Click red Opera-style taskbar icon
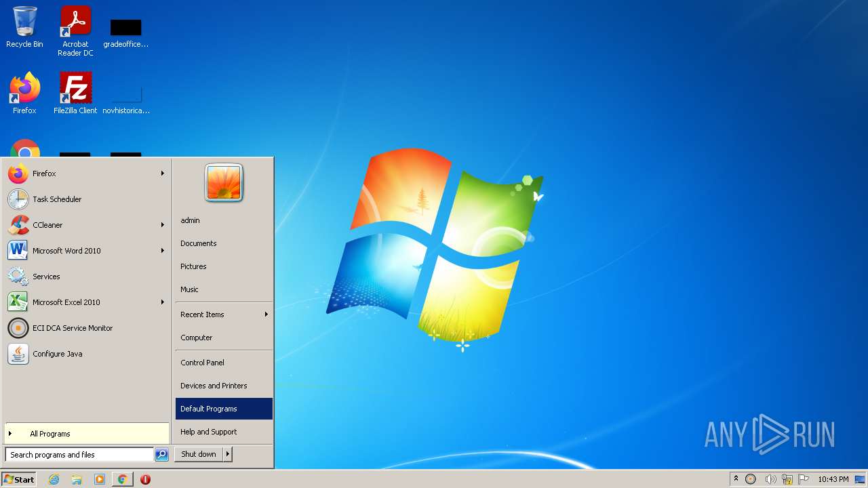The width and height of the screenshot is (868, 488). coord(146,479)
